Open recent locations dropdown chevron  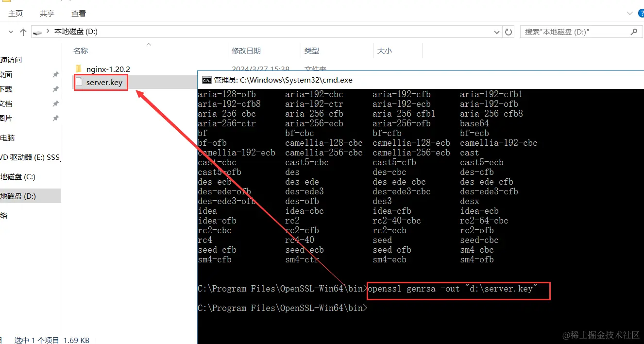click(x=11, y=32)
